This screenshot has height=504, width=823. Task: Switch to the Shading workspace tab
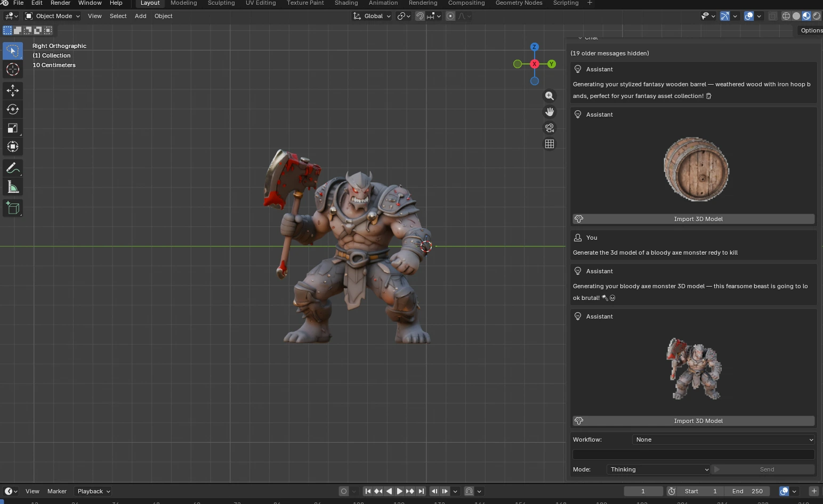(346, 3)
